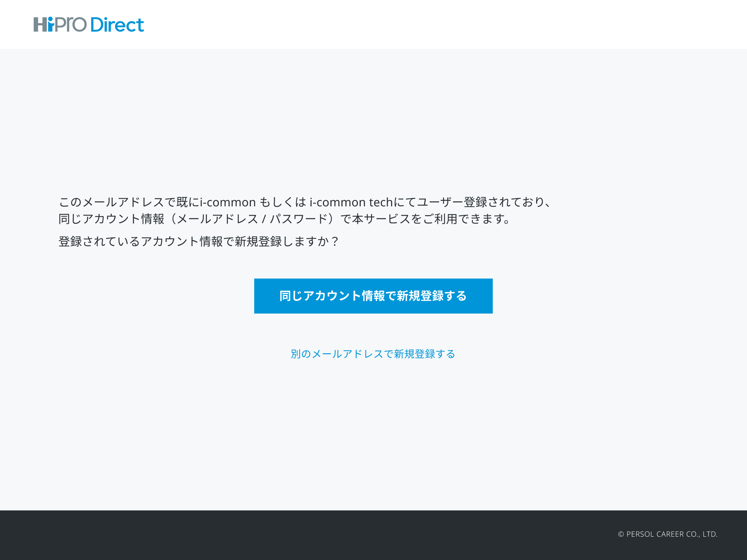Open 別のメールアドレスで新規登録する link

pyautogui.click(x=373, y=354)
